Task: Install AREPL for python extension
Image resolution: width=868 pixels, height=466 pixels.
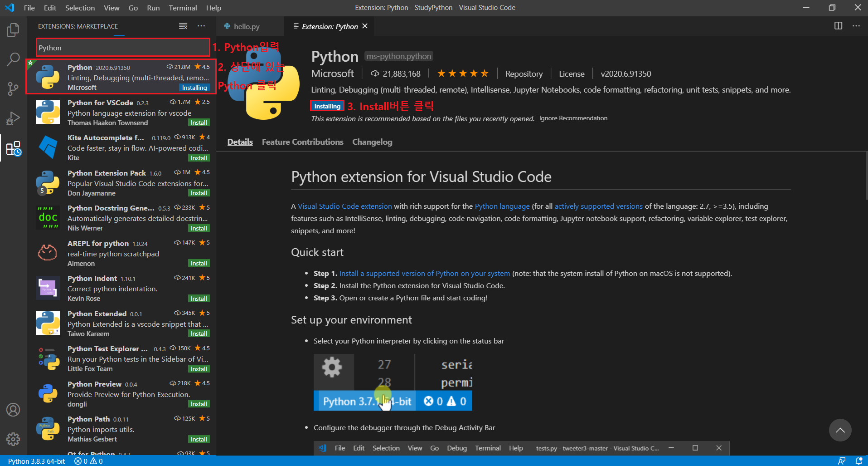Action: pos(199,264)
